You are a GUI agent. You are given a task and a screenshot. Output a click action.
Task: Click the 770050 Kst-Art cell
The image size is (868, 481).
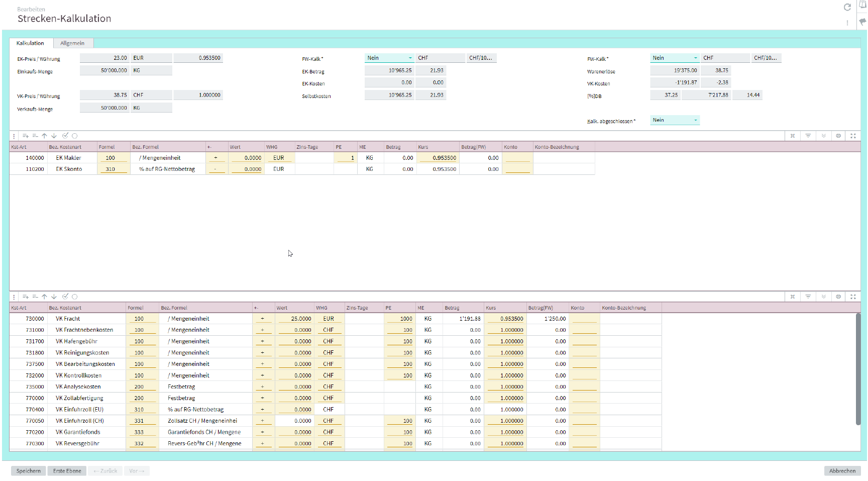point(28,421)
